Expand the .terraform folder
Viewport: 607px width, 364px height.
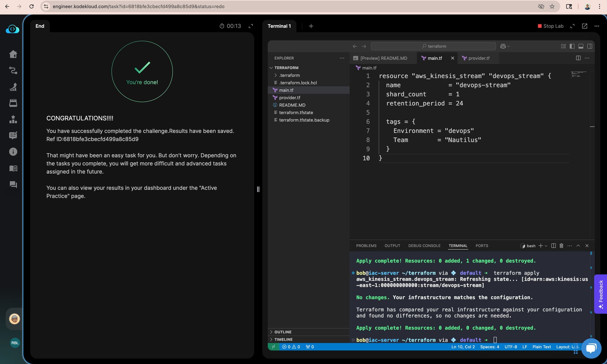289,75
